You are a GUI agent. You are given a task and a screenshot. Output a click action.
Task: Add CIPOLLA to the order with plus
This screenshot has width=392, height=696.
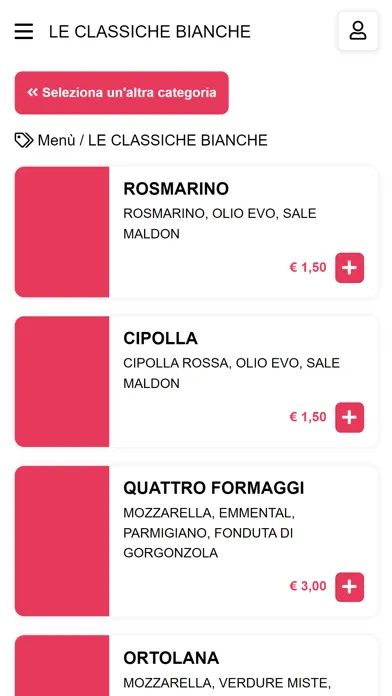tap(349, 417)
